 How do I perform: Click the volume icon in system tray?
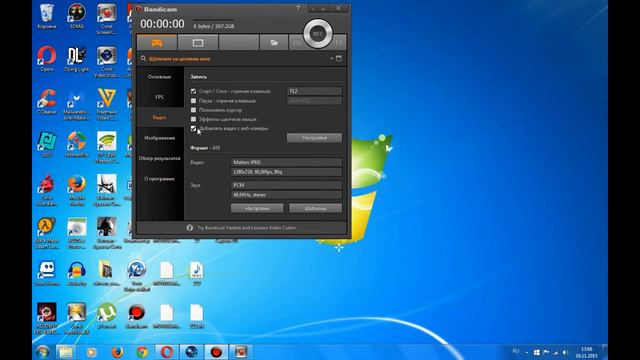pos(565,352)
